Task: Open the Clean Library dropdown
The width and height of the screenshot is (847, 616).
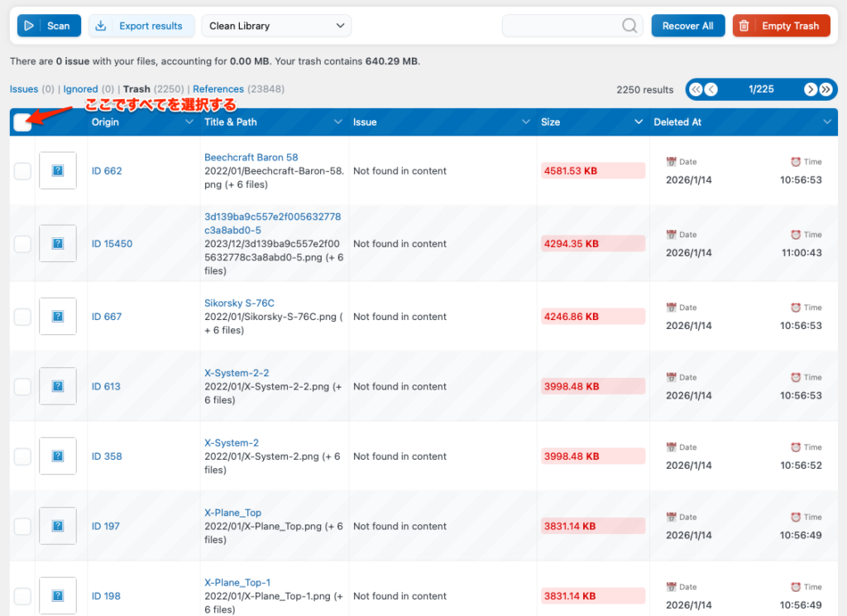Action: 276,26
